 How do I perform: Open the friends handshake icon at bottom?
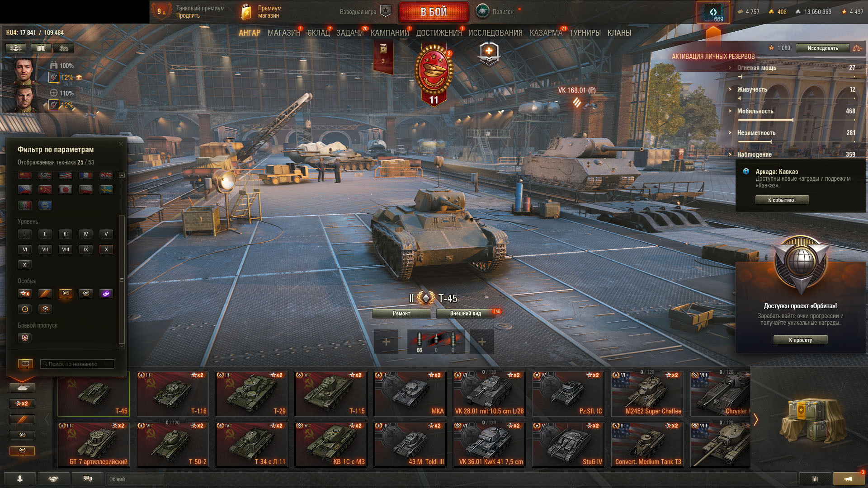pyautogui.click(x=54, y=479)
